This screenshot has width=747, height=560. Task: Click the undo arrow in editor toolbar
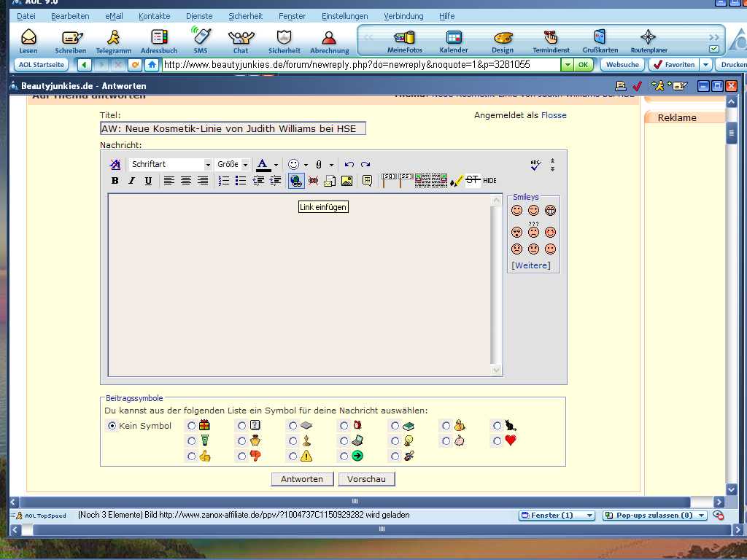(349, 165)
